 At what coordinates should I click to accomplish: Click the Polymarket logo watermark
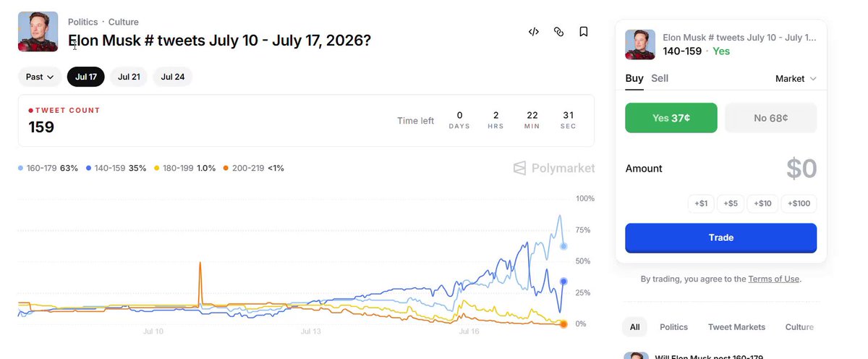(x=554, y=168)
